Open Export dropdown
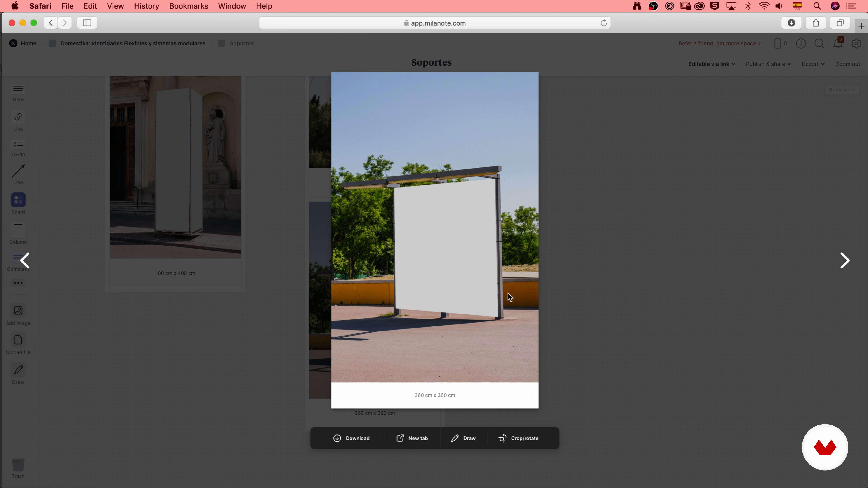The image size is (868, 488). (x=813, y=64)
